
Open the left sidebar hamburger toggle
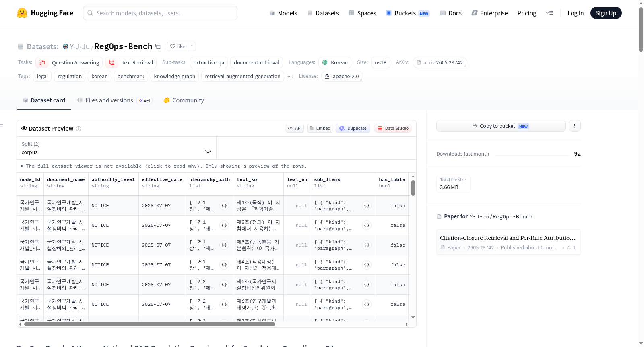[x=2, y=125]
